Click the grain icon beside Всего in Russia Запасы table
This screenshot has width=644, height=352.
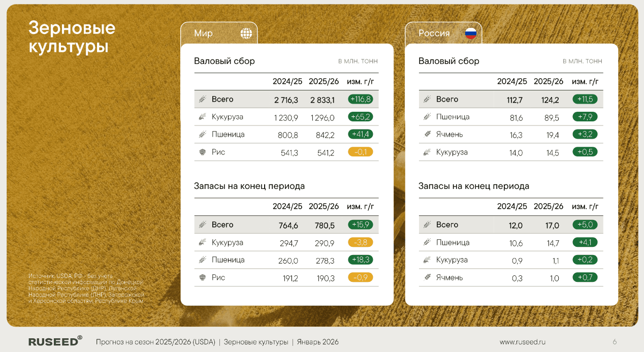[427, 225]
